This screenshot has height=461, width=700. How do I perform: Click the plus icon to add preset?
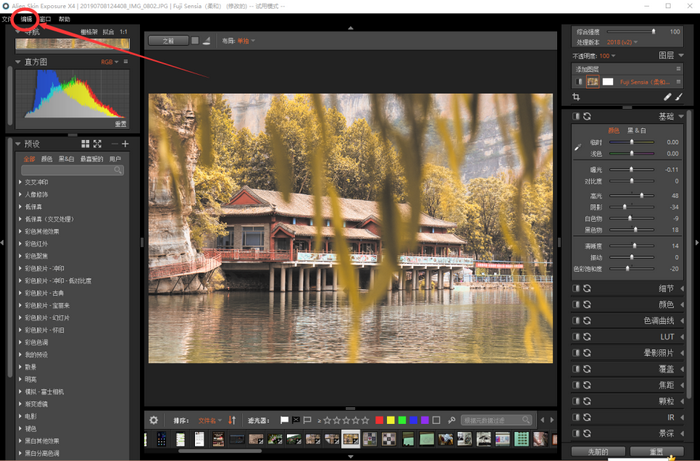tap(125, 144)
